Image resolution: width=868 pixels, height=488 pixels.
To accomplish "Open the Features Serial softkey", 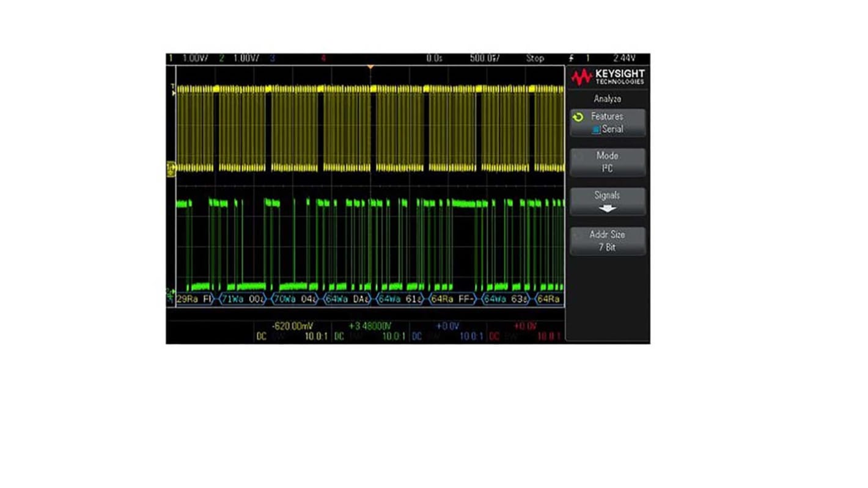I will click(x=607, y=123).
